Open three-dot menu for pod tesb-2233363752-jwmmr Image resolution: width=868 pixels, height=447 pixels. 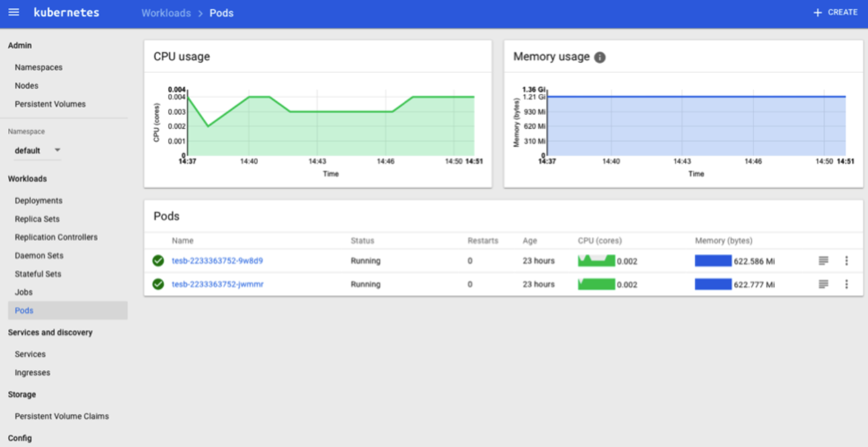click(x=846, y=284)
